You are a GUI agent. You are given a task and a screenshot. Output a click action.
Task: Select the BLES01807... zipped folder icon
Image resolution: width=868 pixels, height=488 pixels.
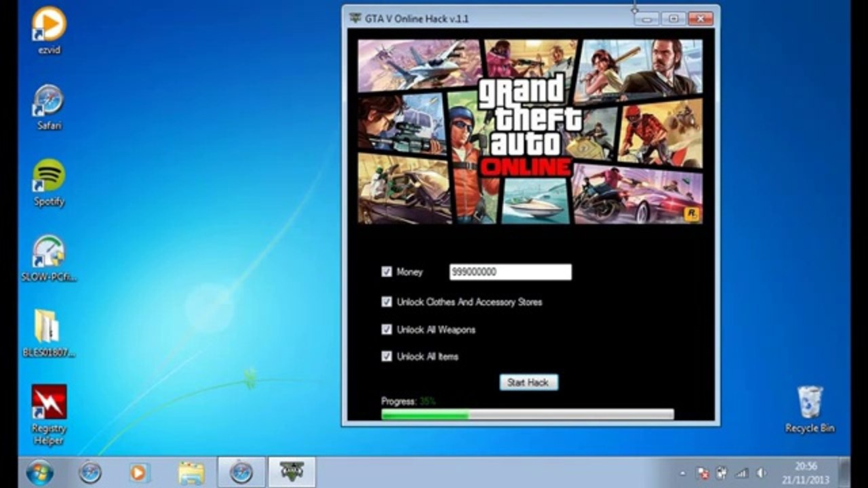pos(49,333)
